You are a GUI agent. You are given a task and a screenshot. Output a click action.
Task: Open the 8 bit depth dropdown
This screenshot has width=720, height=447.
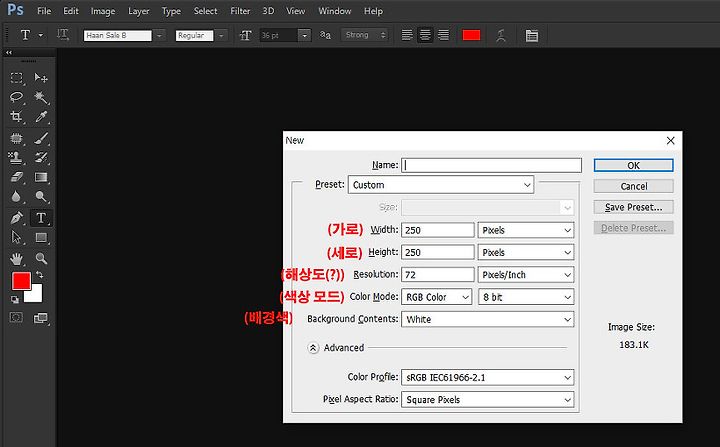tap(526, 297)
